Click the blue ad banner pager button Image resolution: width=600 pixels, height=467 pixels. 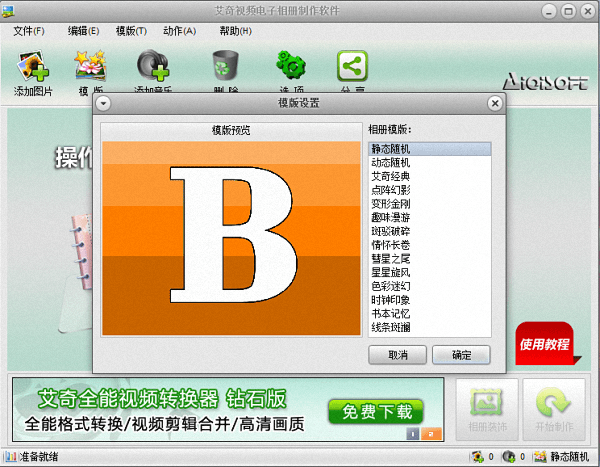pos(412,434)
